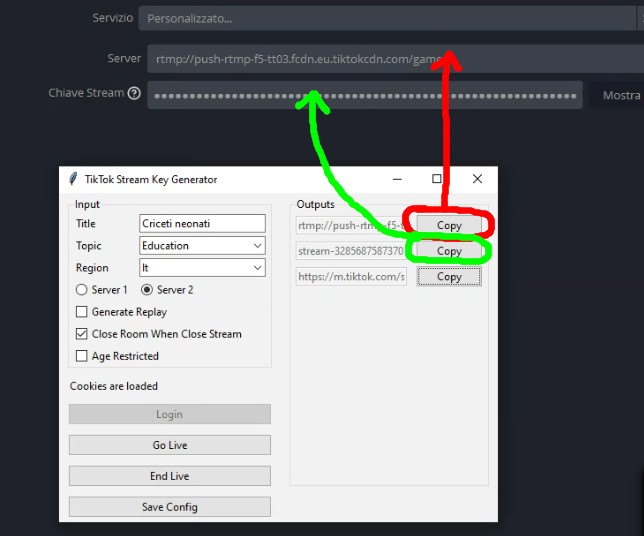Viewport: 644px width, 536px height.
Task: Click the Title field containing Criceti neonati
Action: tap(202, 223)
